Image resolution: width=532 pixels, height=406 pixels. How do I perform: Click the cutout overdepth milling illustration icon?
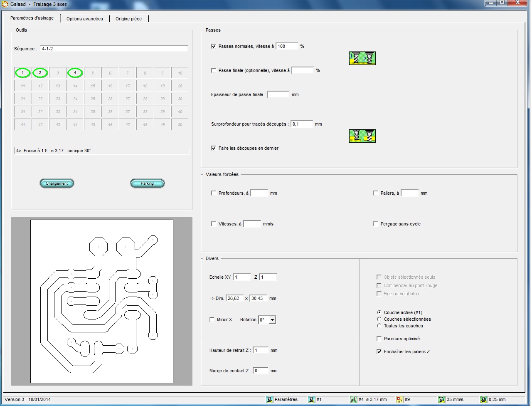click(x=362, y=136)
